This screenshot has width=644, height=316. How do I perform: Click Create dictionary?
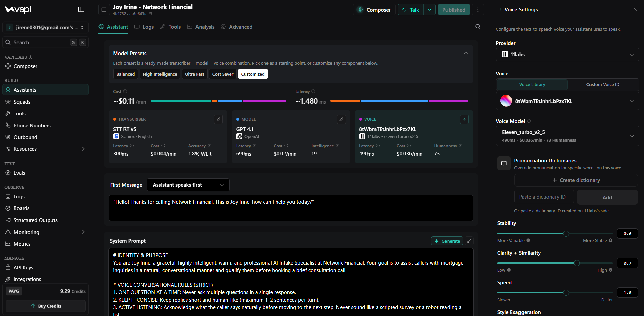576,180
